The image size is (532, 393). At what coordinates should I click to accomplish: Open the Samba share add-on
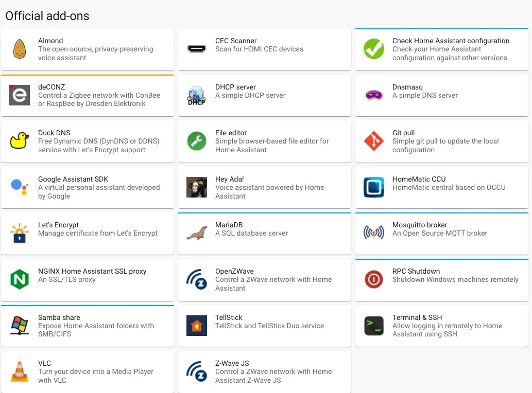tap(88, 326)
